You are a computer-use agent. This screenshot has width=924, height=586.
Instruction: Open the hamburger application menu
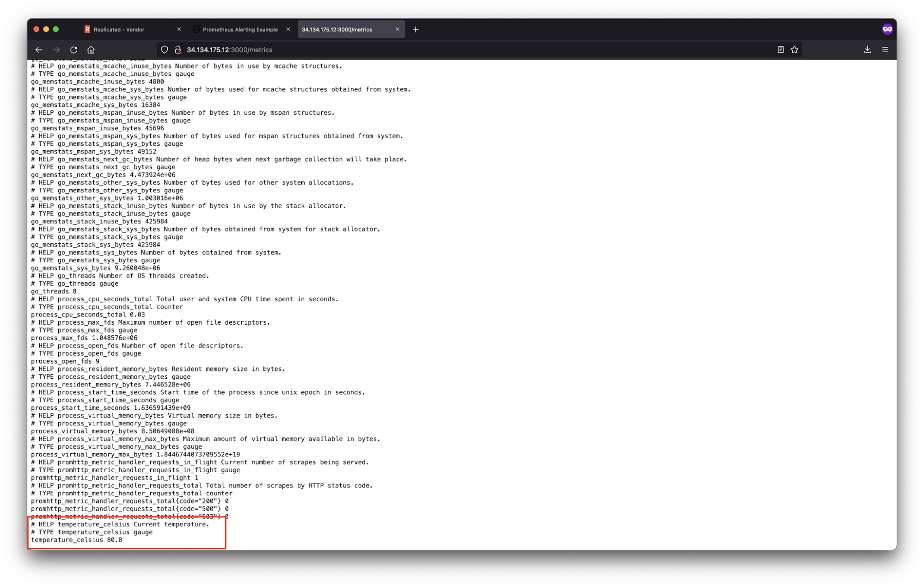[885, 49]
